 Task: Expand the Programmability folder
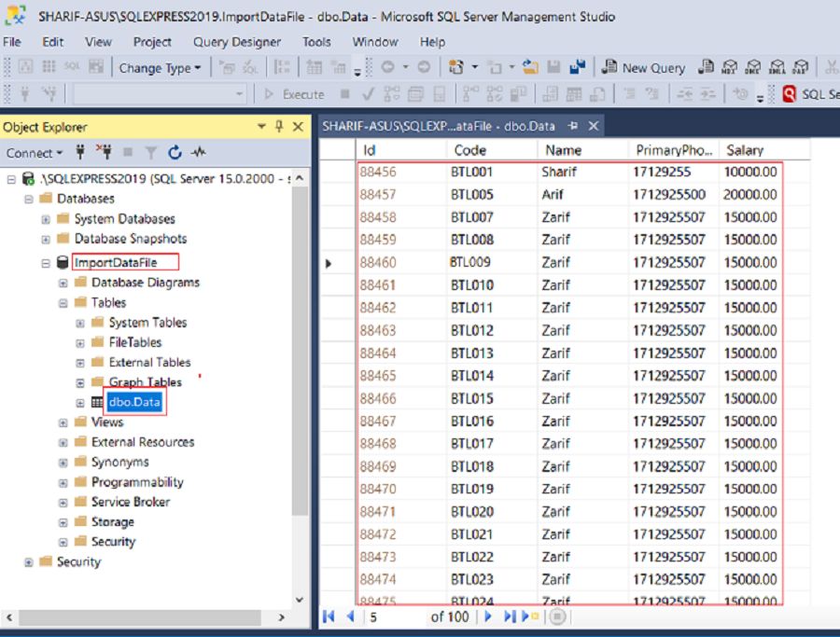[63, 483]
